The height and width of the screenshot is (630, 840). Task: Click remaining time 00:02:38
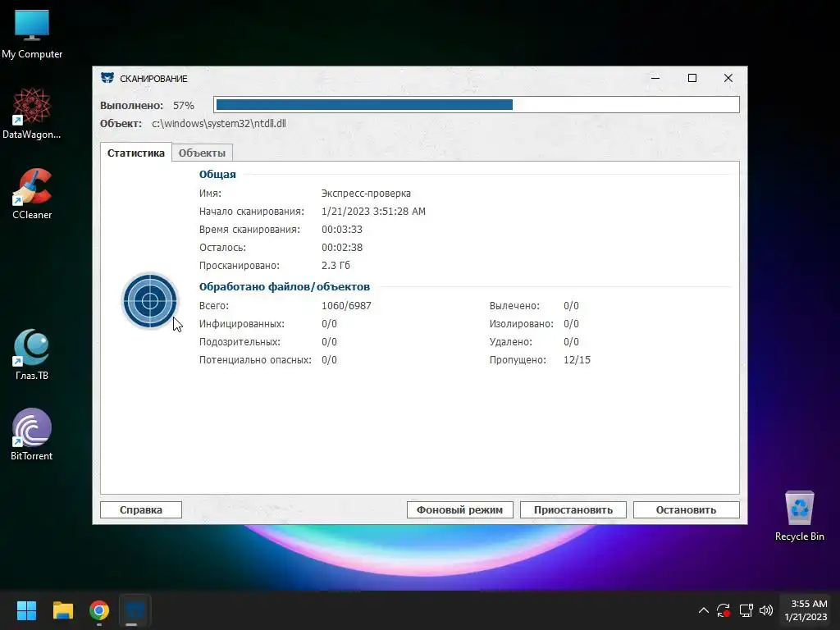click(x=342, y=248)
